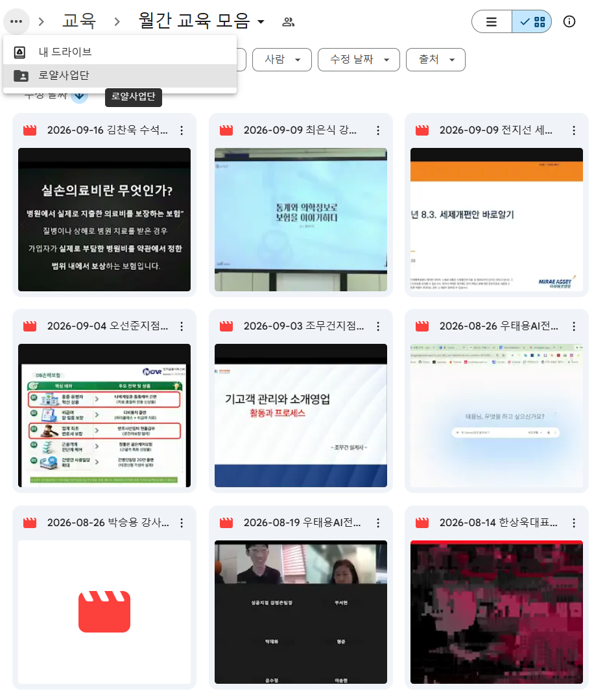Open thumbnail 통계와 의학정보로 보험을 이야기하다
This screenshot has width=594, height=700.
coord(301,220)
